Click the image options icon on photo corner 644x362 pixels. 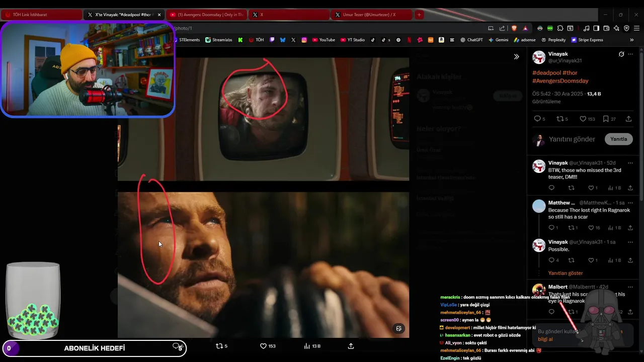[x=399, y=328]
